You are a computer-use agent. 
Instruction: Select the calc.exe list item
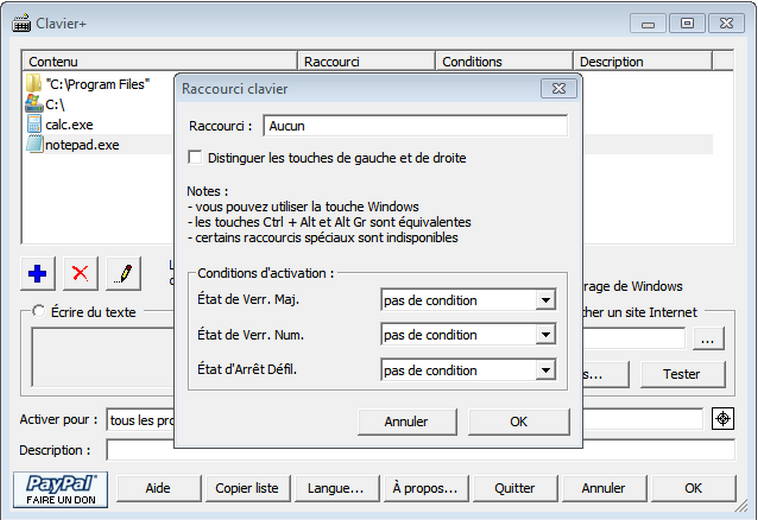[69, 124]
